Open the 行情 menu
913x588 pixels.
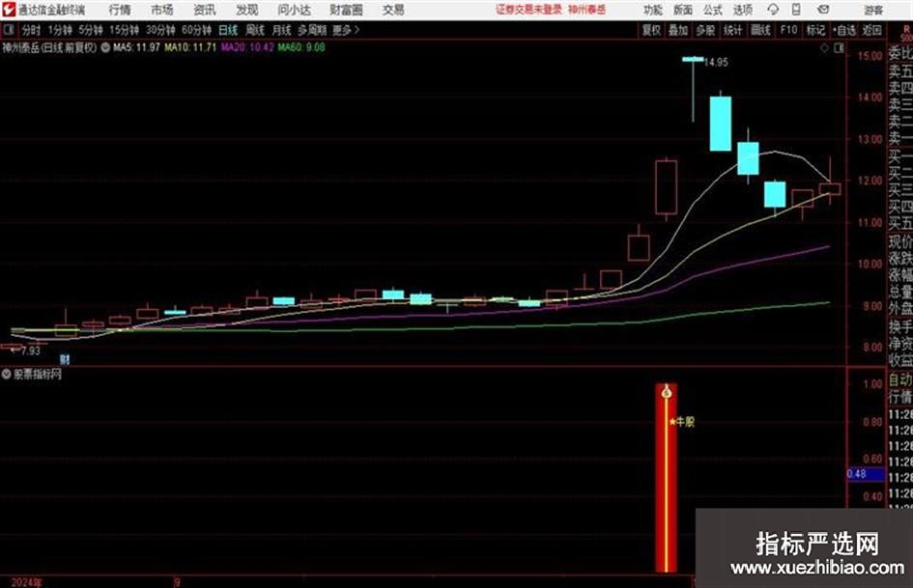(x=120, y=10)
